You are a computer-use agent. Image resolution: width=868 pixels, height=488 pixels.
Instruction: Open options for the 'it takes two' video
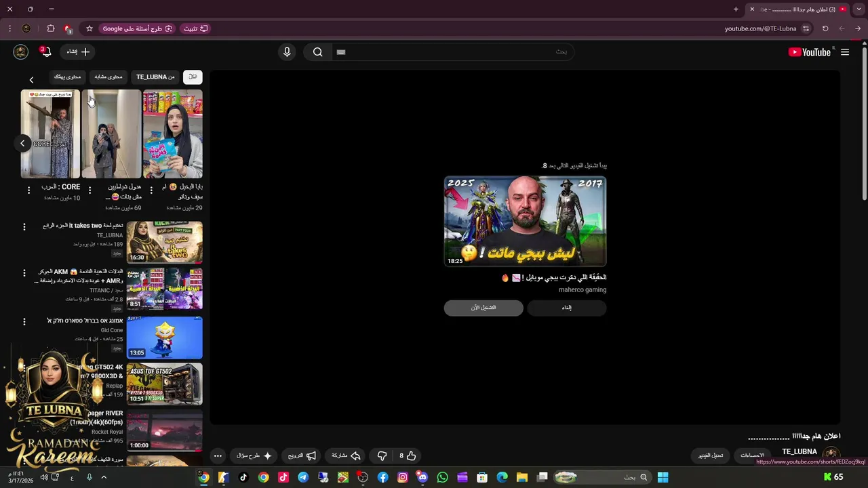(x=24, y=226)
